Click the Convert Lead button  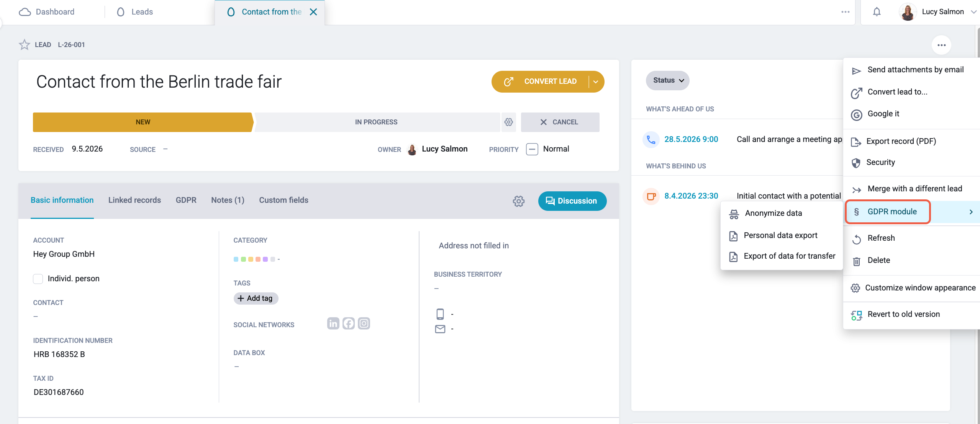coord(540,82)
